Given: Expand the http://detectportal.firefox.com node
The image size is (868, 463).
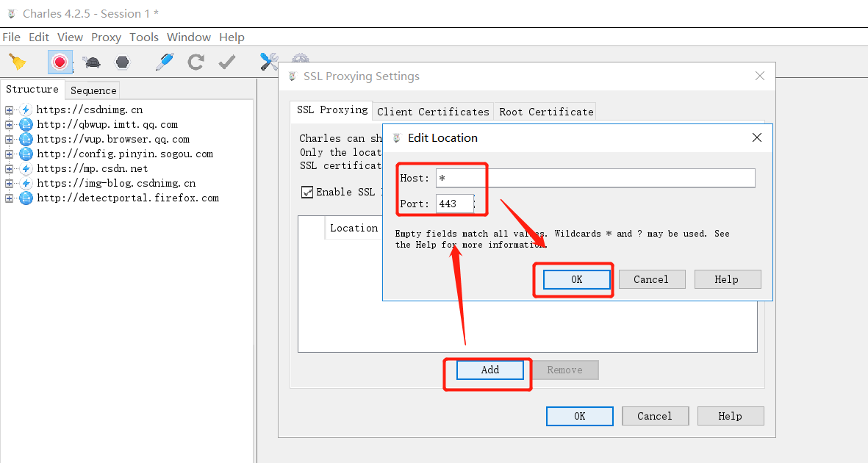Looking at the screenshot, I should [9, 198].
